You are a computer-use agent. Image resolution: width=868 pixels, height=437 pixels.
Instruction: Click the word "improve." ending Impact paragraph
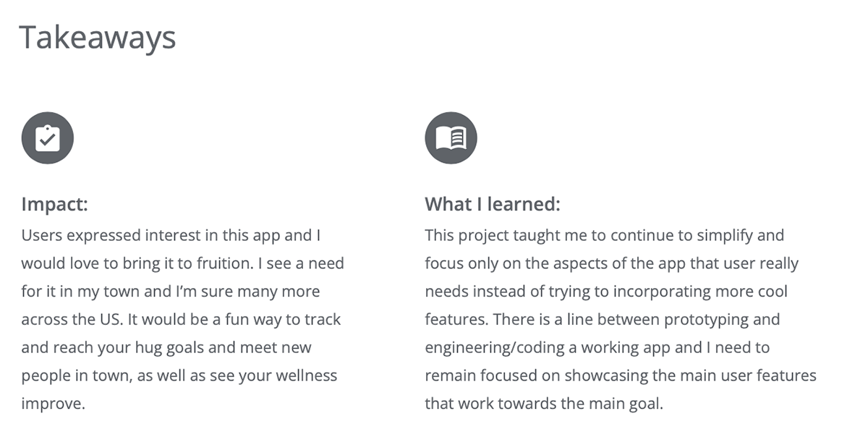[54, 404]
